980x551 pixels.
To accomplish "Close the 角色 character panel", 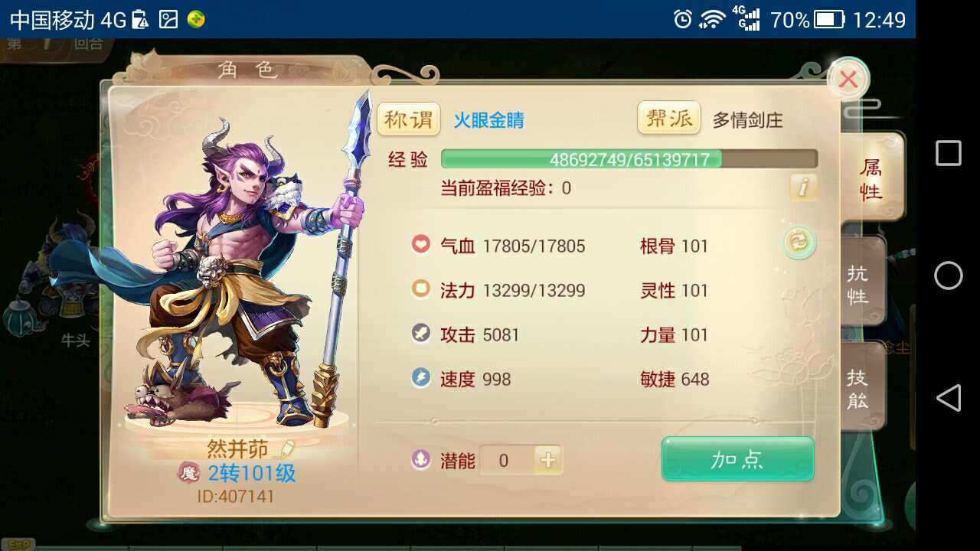I will coord(848,79).
